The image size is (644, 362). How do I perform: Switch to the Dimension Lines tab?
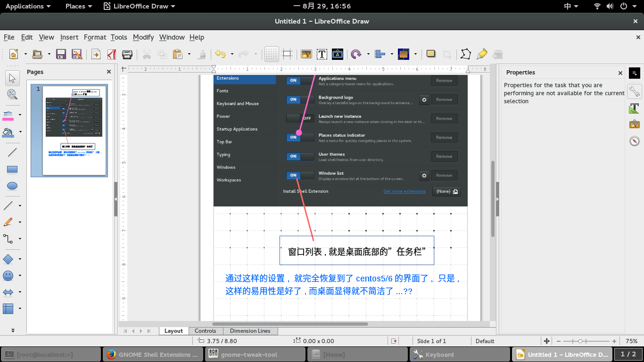click(x=250, y=331)
